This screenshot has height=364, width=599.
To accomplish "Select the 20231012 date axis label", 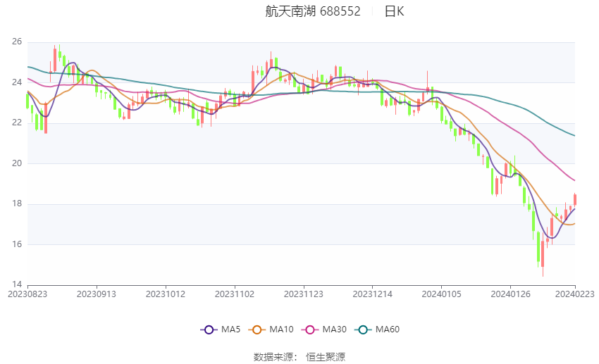I will pos(166,294).
